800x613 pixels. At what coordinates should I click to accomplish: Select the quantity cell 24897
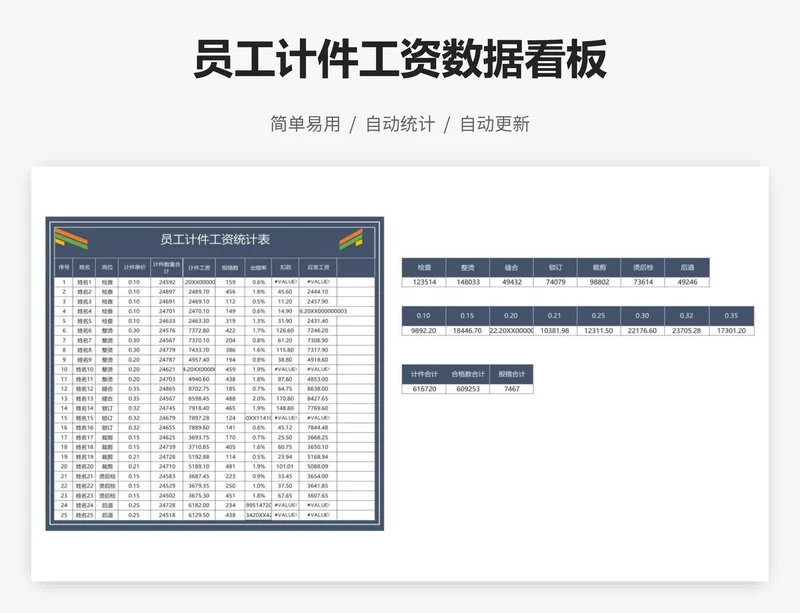point(167,292)
